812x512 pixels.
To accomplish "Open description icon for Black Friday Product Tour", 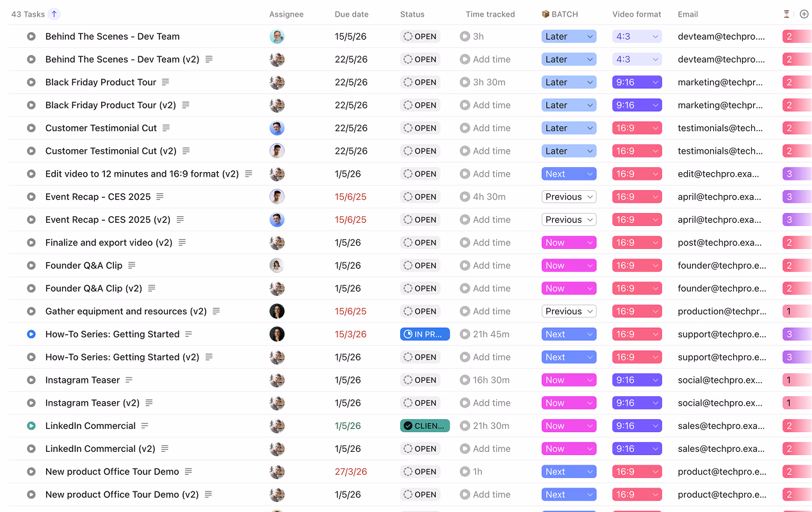I will [166, 83].
